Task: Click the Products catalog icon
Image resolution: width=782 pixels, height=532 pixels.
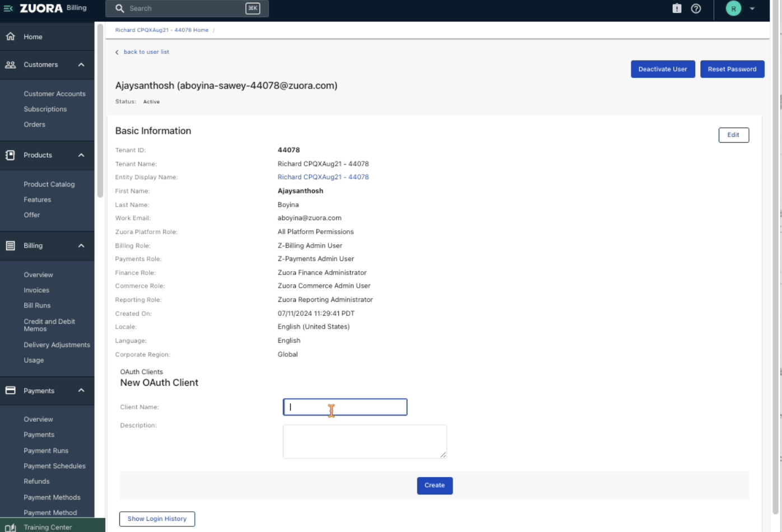Action: (x=10, y=155)
